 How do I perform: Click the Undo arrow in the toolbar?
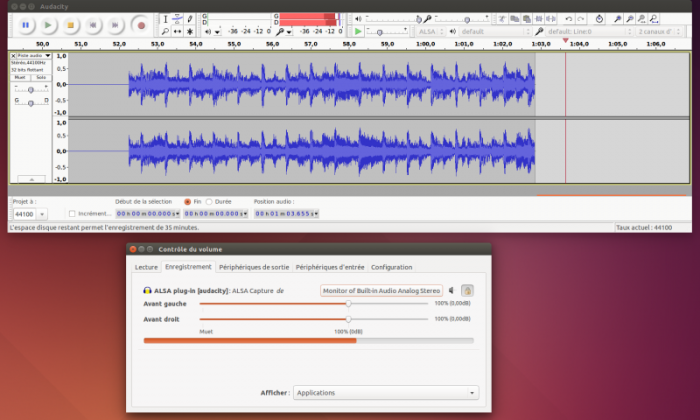coord(568,18)
